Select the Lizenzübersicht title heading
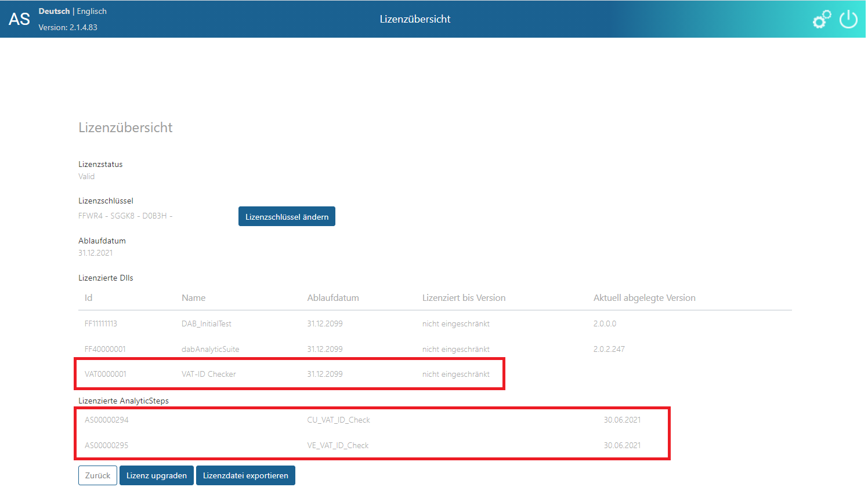This screenshot has width=868, height=498. click(x=125, y=128)
